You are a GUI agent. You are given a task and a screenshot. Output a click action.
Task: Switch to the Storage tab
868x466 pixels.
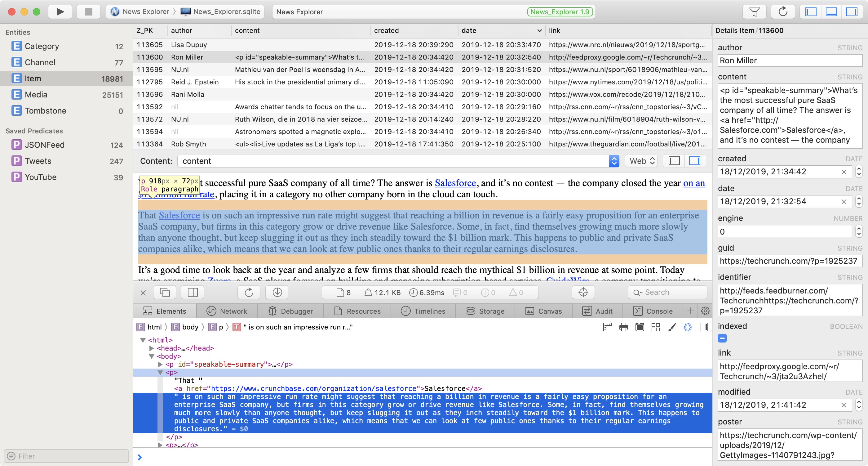[x=485, y=311]
